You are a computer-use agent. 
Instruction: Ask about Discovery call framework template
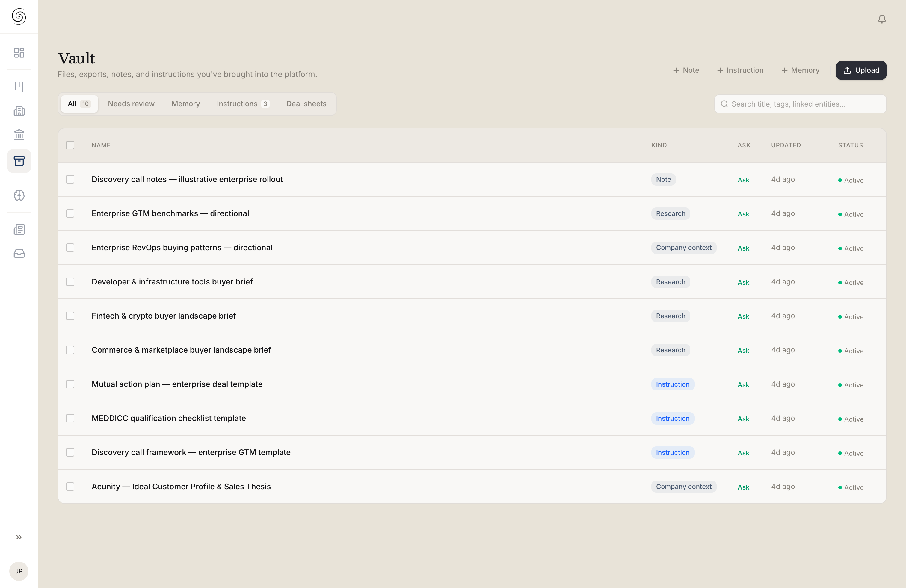743,453
